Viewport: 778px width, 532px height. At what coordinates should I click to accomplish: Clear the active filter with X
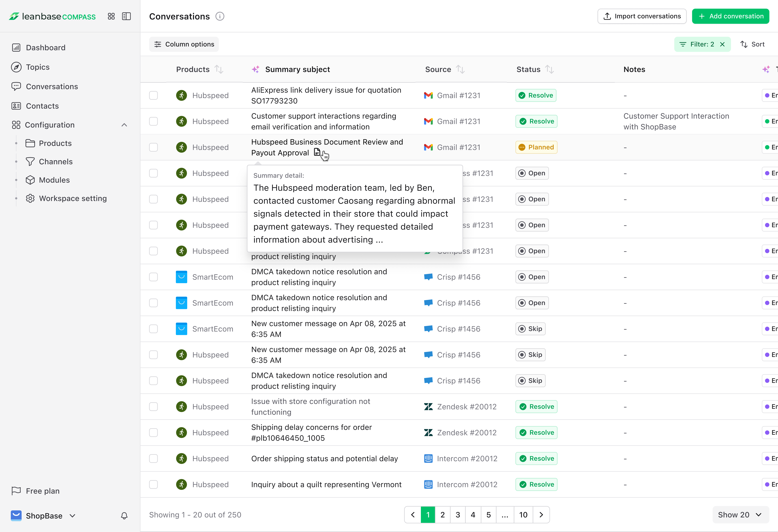tap(722, 44)
